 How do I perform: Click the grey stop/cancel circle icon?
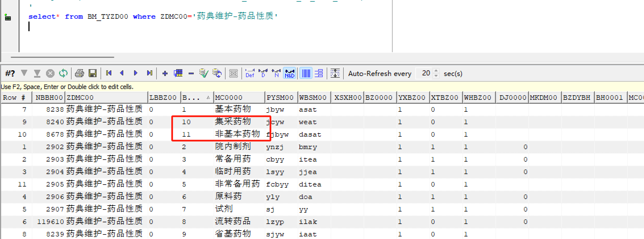point(50,73)
